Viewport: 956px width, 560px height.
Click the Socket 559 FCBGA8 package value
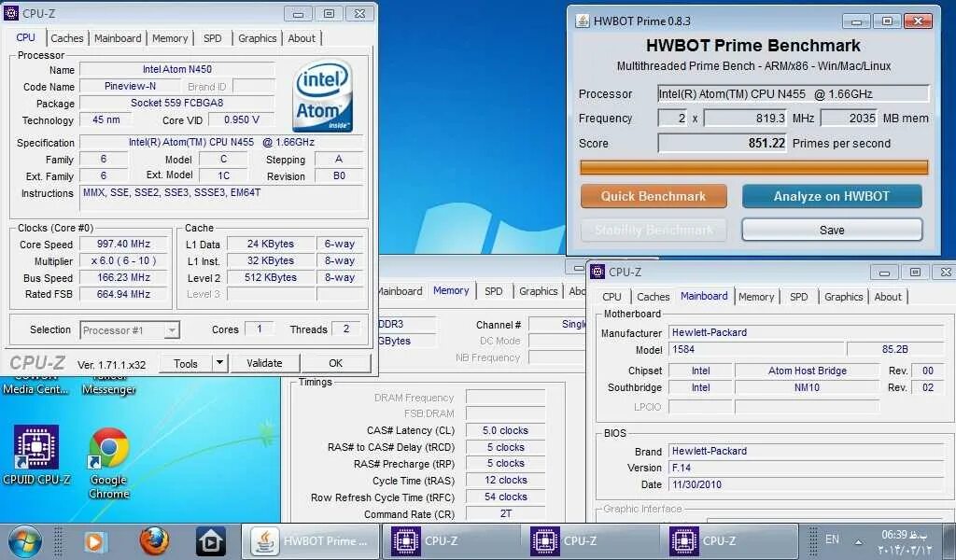(177, 103)
